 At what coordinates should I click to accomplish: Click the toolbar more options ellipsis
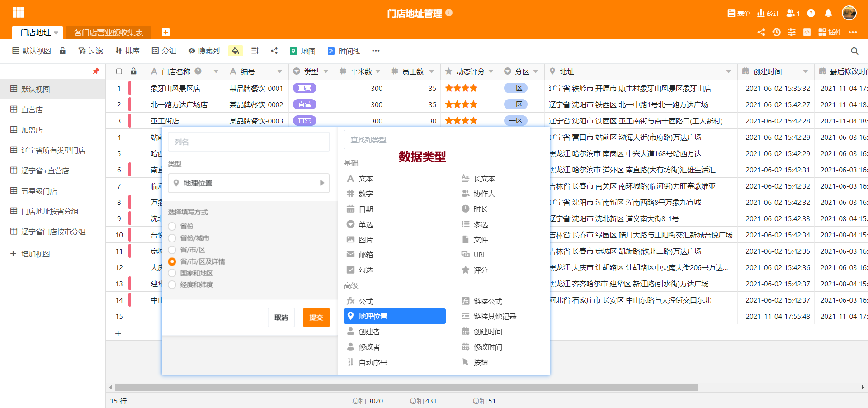click(x=376, y=51)
